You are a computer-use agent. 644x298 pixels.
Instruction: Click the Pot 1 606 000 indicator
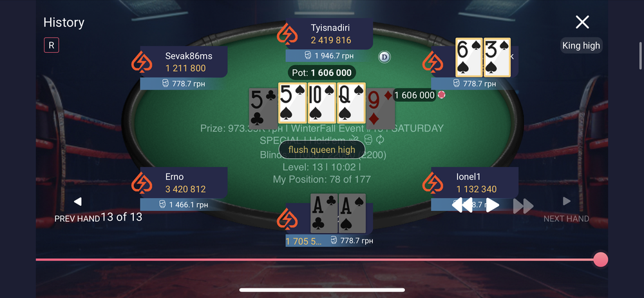pos(321,73)
